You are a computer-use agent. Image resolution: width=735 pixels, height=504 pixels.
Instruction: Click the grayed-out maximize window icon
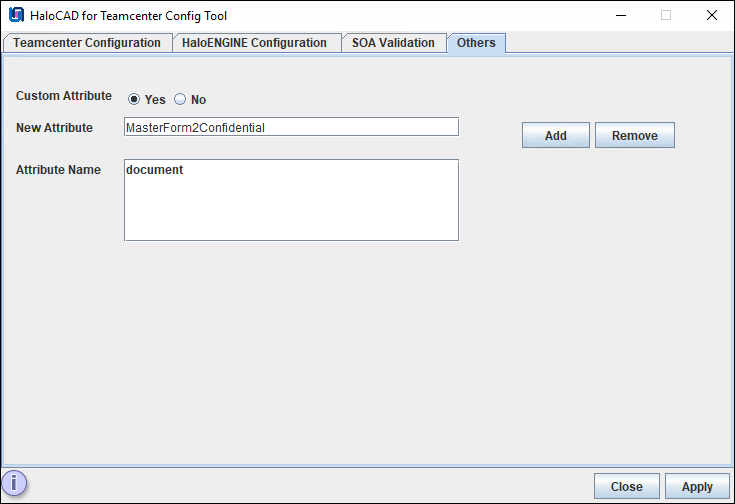[x=666, y=15]
